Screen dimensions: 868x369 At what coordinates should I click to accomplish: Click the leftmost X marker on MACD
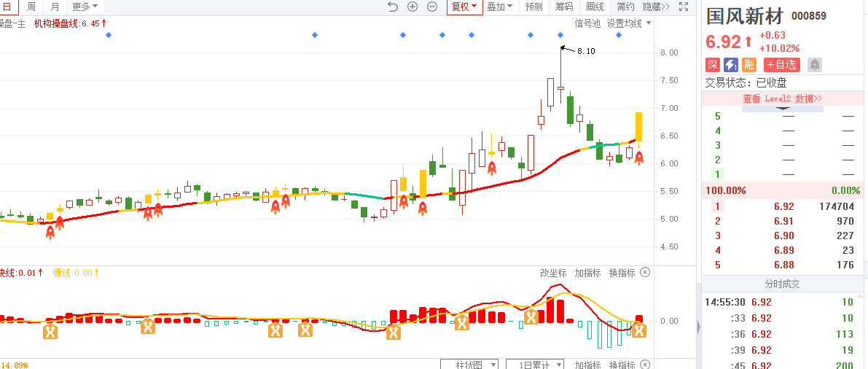(x=50, y=332)
